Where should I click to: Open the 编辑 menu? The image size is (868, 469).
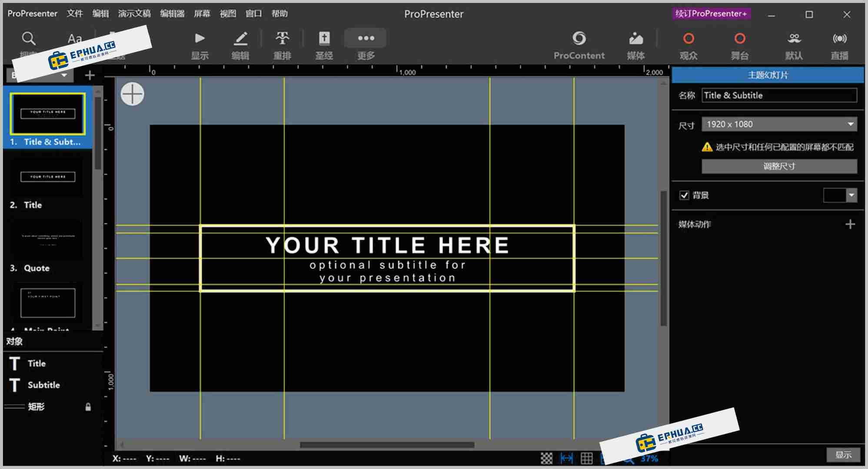point(100,13)
